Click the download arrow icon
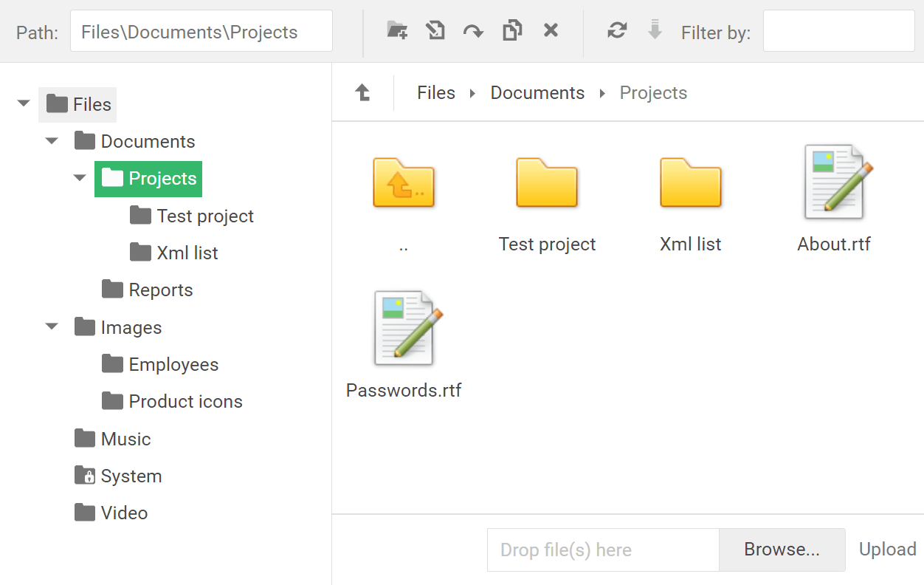Image resolution: width=924 pixels, height=585 pixels. [655, 30]
